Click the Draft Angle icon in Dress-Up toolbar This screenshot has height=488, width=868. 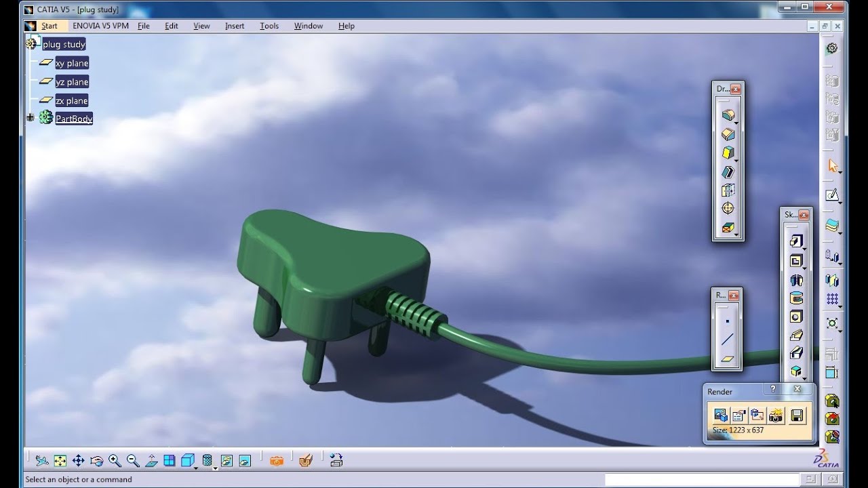(728, 152)
